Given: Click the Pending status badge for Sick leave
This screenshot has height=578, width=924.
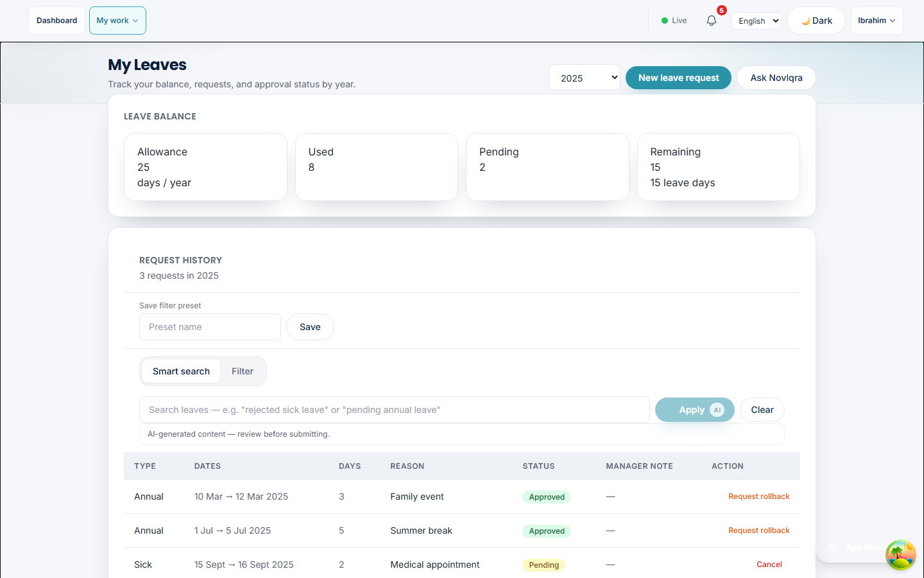Looking at the screenshot, I should (544, 565).
